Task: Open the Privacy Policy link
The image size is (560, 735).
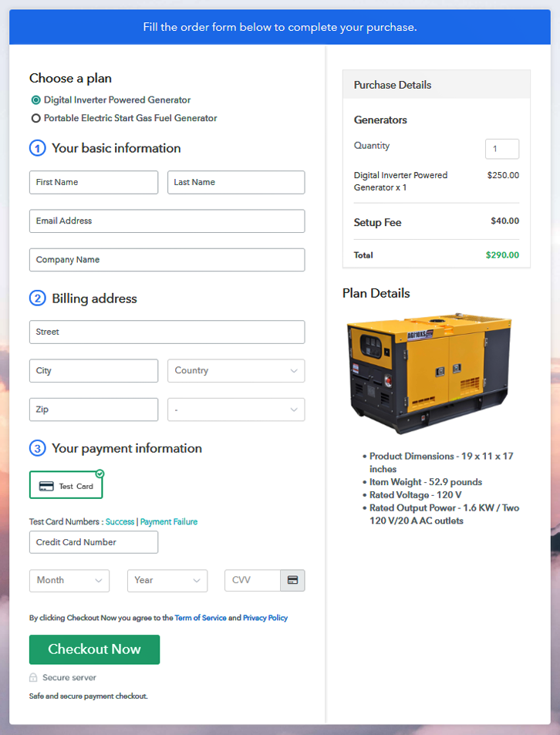Action: (265, 618)
